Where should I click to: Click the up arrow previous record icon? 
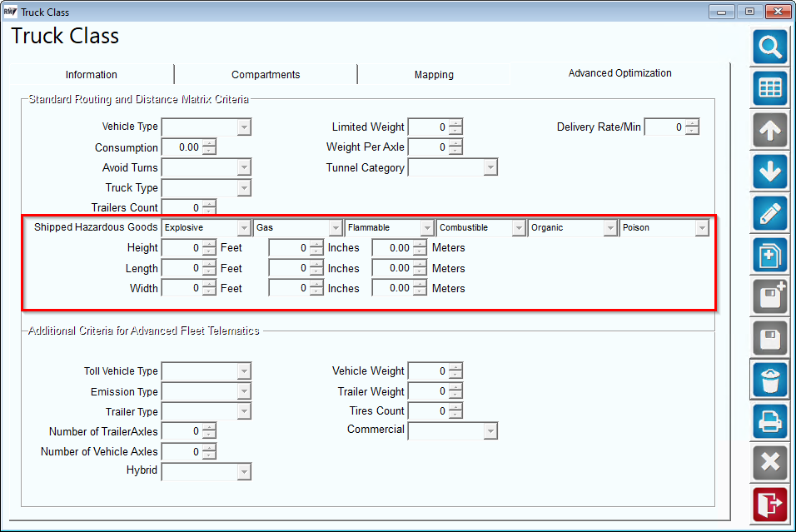point(770,130)
